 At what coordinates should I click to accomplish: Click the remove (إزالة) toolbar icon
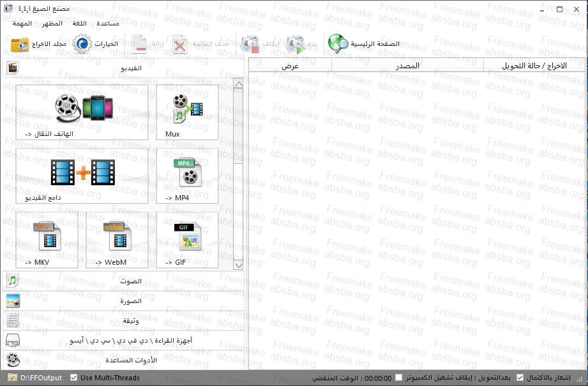pyautogui.click(x=139, y=44)
